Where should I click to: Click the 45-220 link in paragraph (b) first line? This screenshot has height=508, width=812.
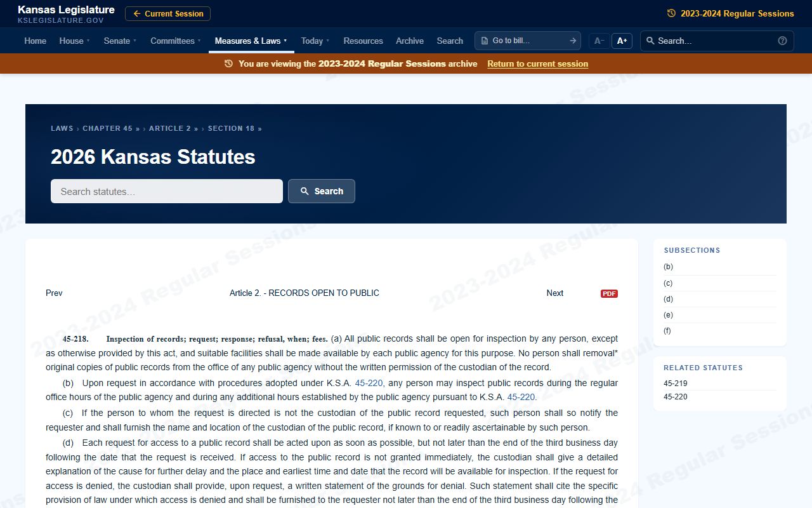[x=369, y=383]
